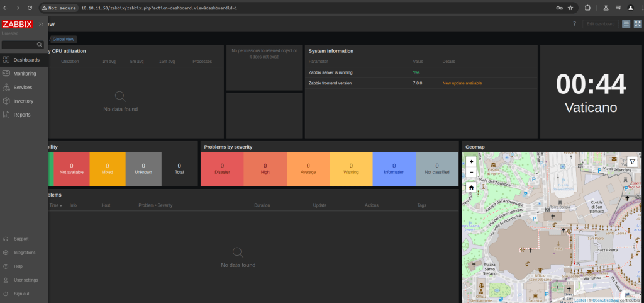This screenshot has width=644, height=303.
Task: Open the Reports menu
Action: tap(22, 115)
